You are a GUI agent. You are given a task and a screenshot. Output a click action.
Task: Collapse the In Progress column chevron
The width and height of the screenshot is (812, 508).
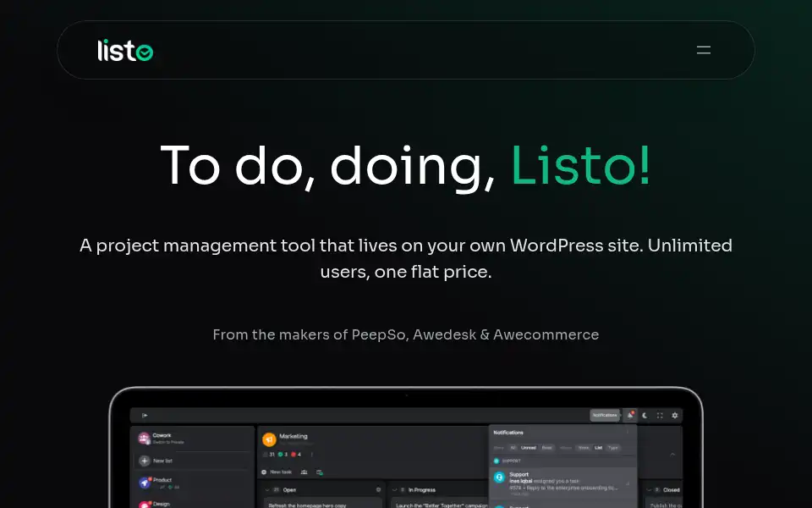pyautogui.click(x=395, y=490)
